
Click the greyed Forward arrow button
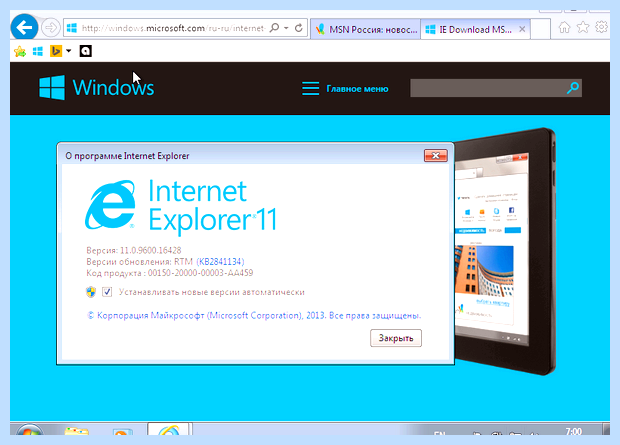click(x=51, y=28)
